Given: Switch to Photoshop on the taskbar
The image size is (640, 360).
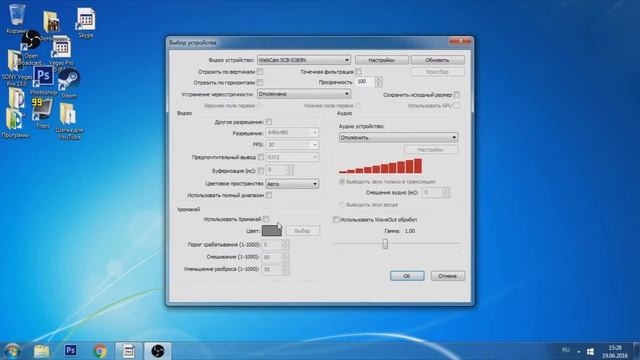Looking at the screenshot, I should [71, 351].
